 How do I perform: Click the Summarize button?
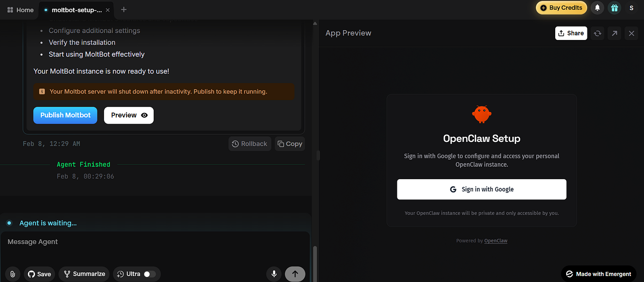coord(84,274)
